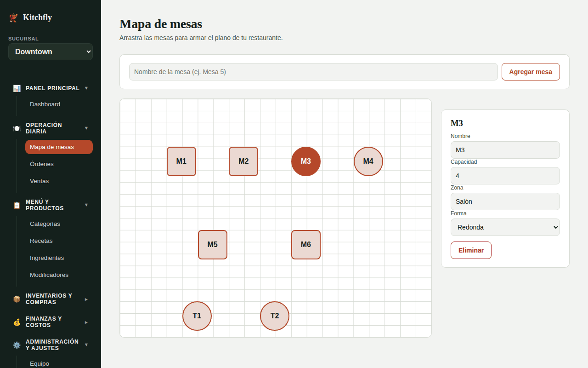This screenshot has width=588, height=368.
Task: Click the Capacidad field showing 4
Action: click(505, 176)
